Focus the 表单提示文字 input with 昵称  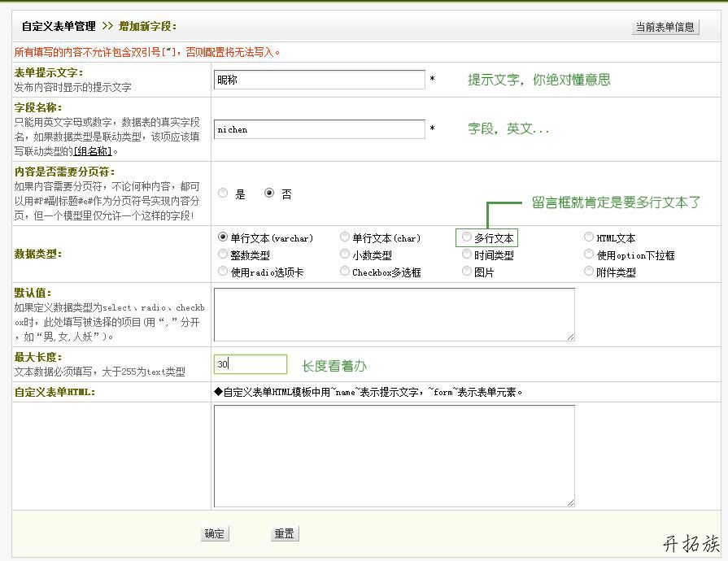point(320,80)
